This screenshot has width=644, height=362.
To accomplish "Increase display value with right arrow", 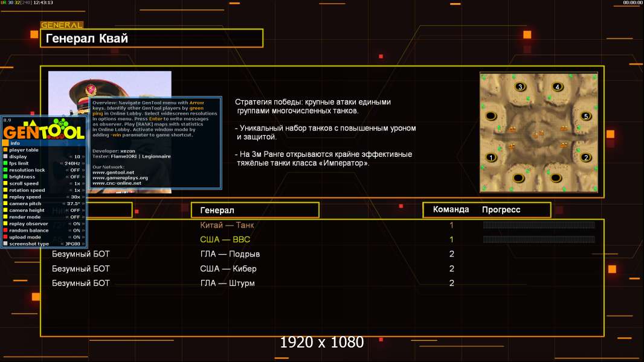I will tap(83, 157).
